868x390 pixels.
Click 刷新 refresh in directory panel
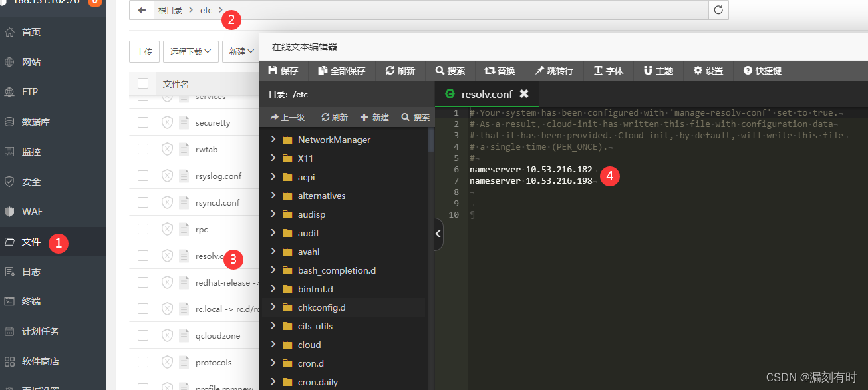pyautogui.click(x=335, y=117)
